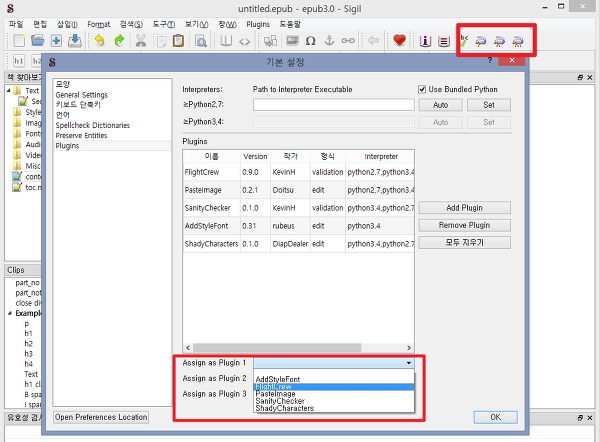Viewport: 600px width, 442px height.
Task: Run the first plugin quick-launch icon
Action: pyautogui.click(x=481, y=41)
